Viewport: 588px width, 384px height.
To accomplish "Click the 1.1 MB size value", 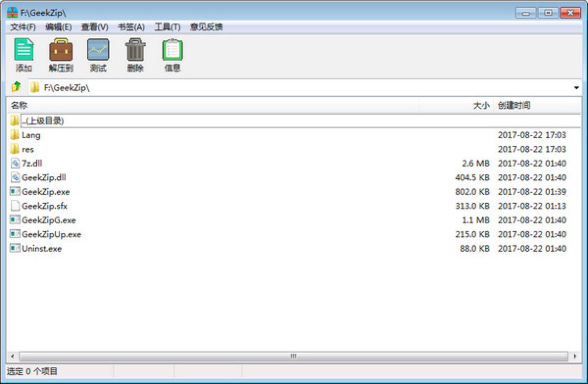I will point(476,220).
